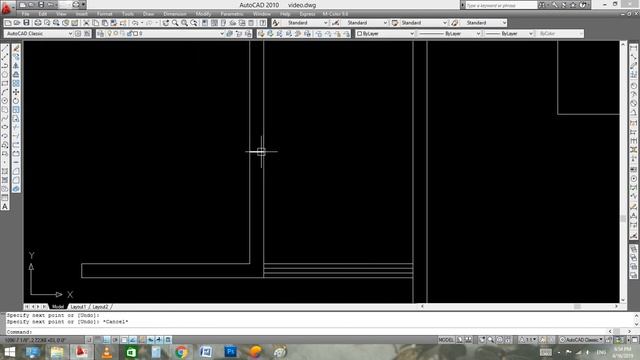
Task: Open the Draw menu
Action: (148, 14)
